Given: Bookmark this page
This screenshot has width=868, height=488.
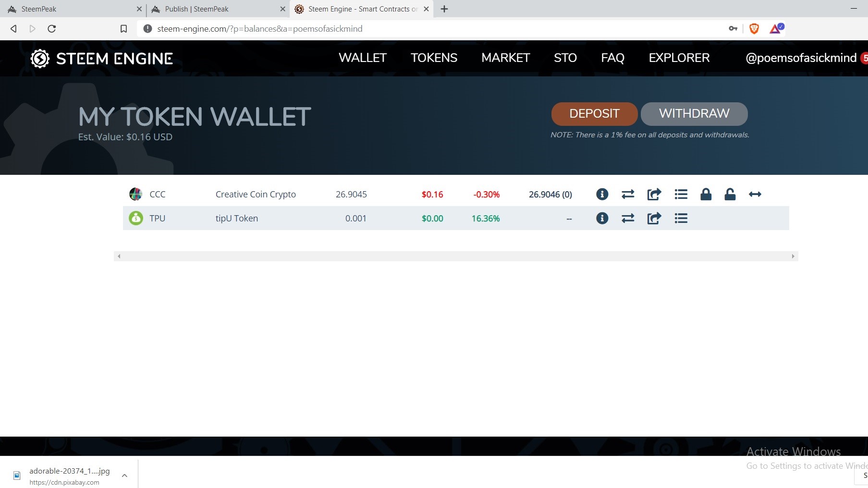Looking at the screenshot, I should coord(123,29).
